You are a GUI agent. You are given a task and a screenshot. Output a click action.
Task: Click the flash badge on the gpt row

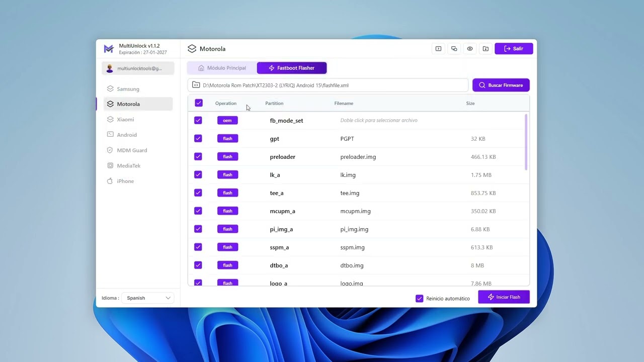(227, 139)
